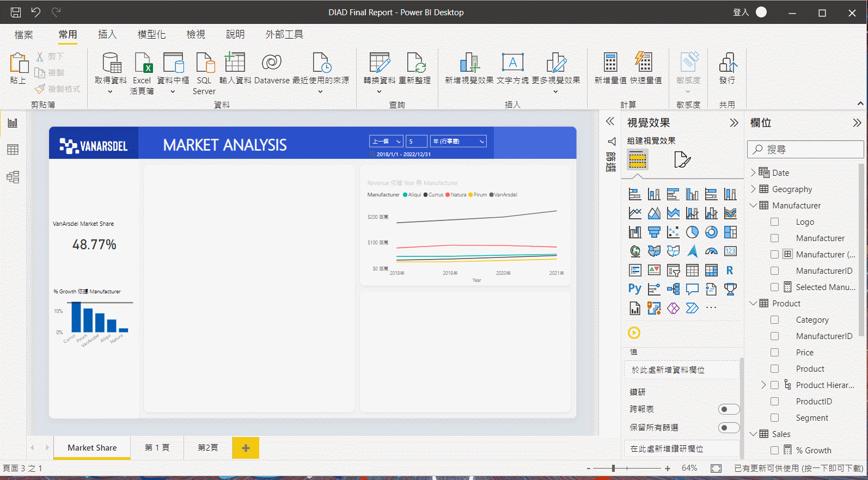Create a quick measure (快速量值)
Image resolution: width=868 pixels, height=480 pixels.
click(646, 68)
